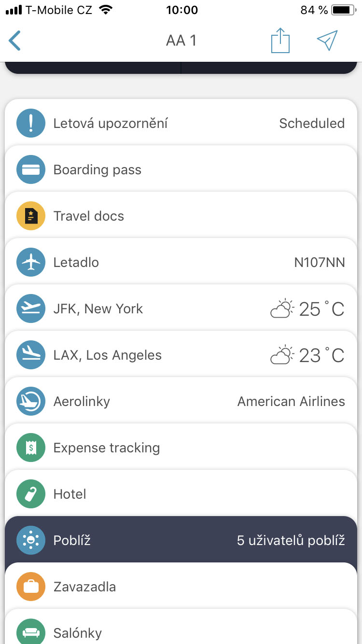This screenshot has width=362, height=644.
Task: Tap the N107NN aircraft registration
Action: 320,263
